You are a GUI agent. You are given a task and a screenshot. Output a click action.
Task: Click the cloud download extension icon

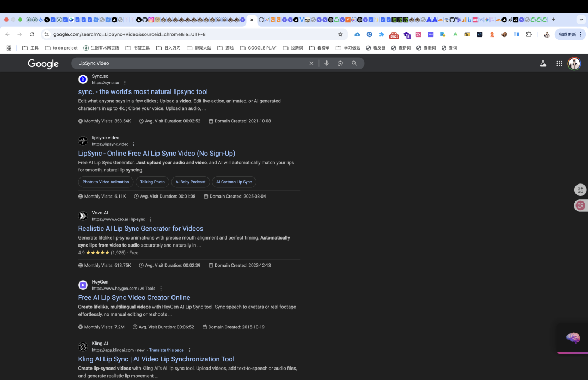pyautogui.click(x=357, y=34)
